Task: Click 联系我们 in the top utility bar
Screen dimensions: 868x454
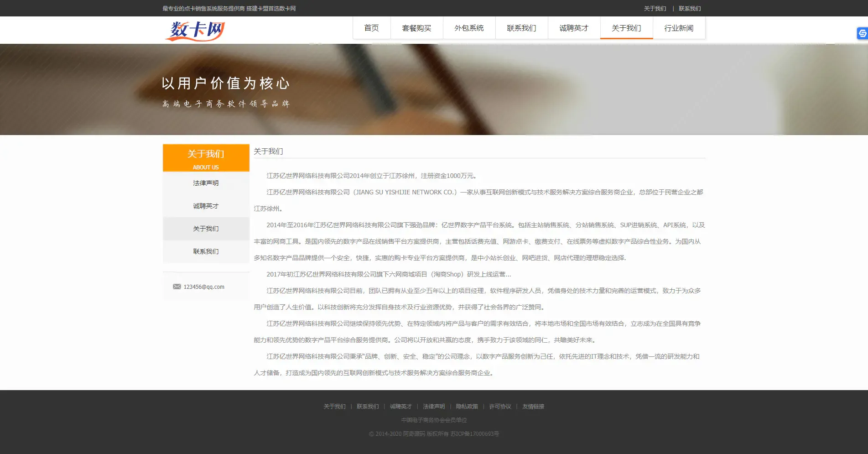Action: coord(689,8)
